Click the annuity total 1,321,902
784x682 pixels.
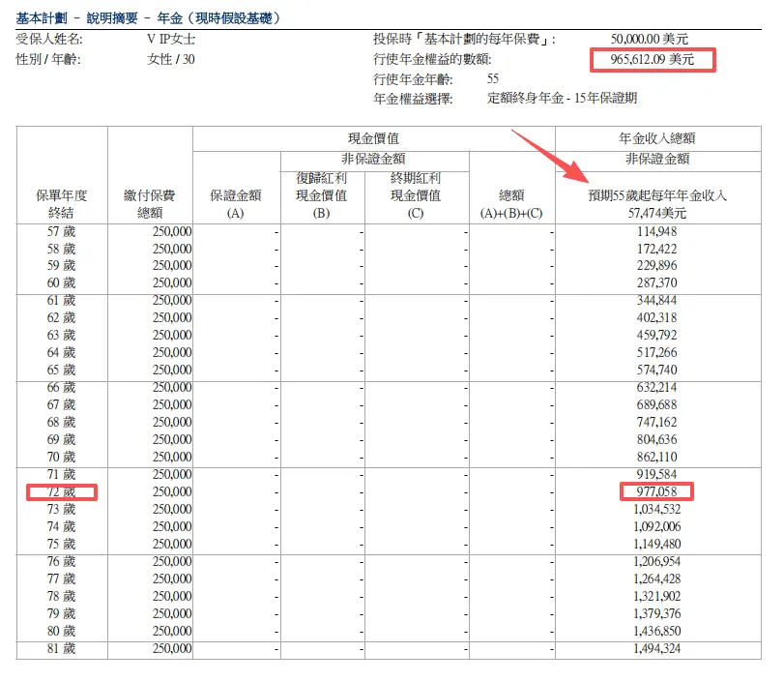pos(657,597)
